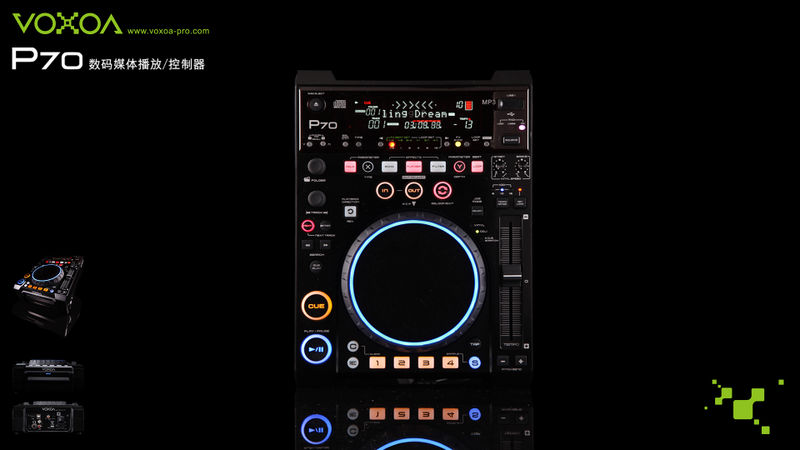Click the pitch bend plus button
The width and height of the screenshot is (800, 450).
521,361
